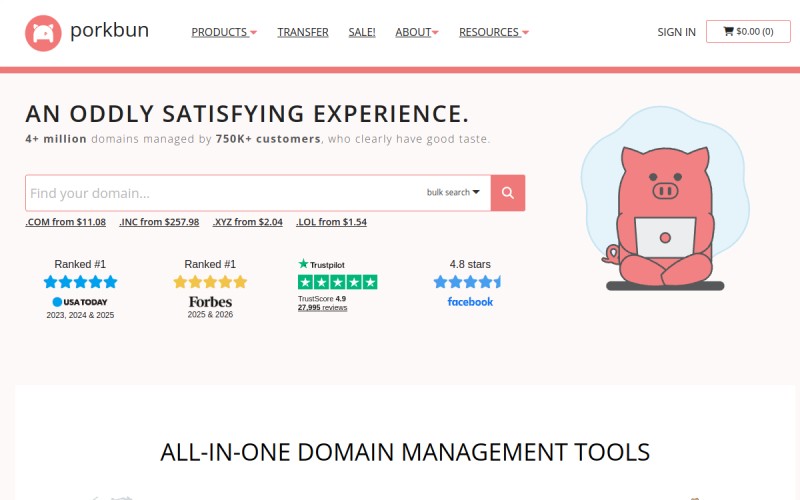
Task: Click the facebook logo
Action: coord(470,302)
